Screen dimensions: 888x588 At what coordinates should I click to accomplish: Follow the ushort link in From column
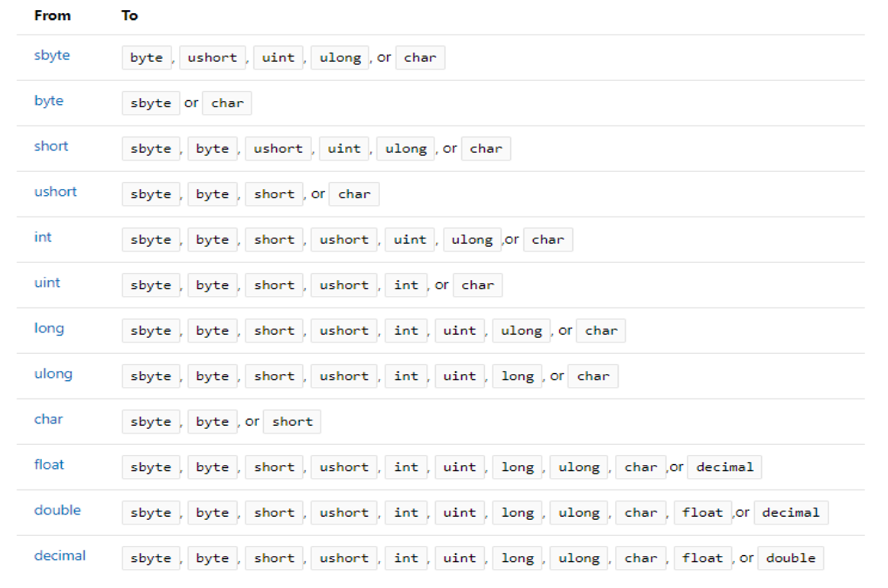tap(56, 192)
